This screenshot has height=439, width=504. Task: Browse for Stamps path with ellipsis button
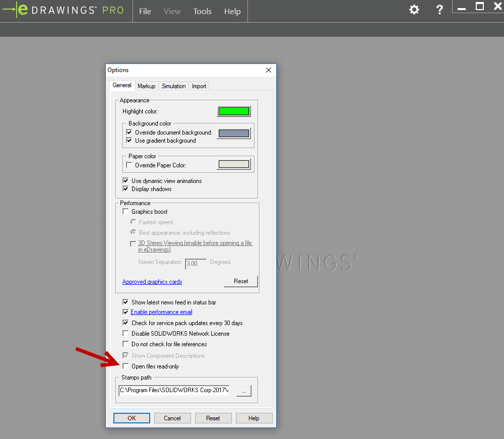pos(243,391)
